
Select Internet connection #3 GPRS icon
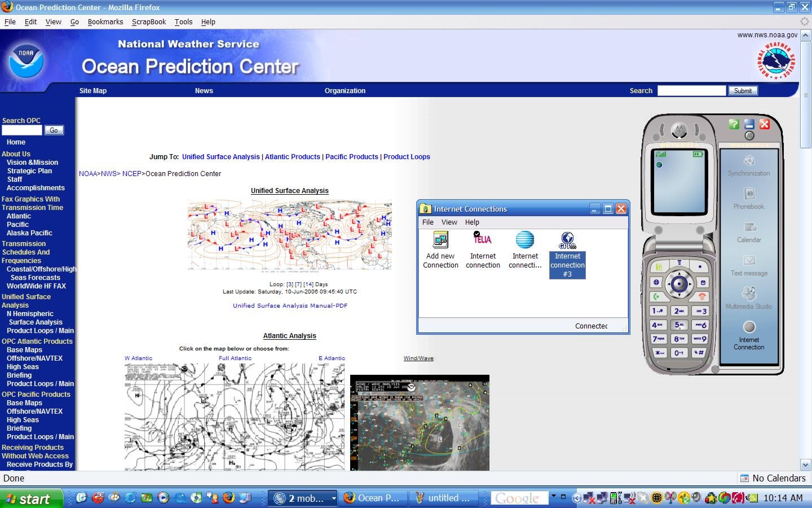point(567,255)
